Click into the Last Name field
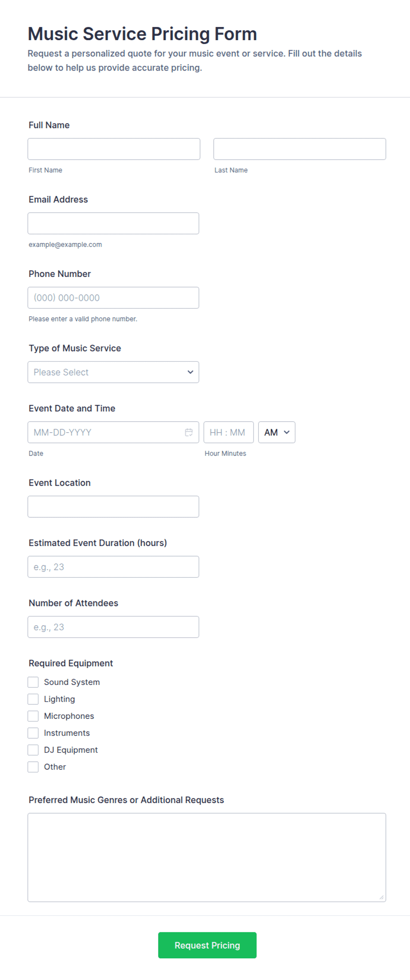This screenshot has width=410, height=980. [300, 149]
